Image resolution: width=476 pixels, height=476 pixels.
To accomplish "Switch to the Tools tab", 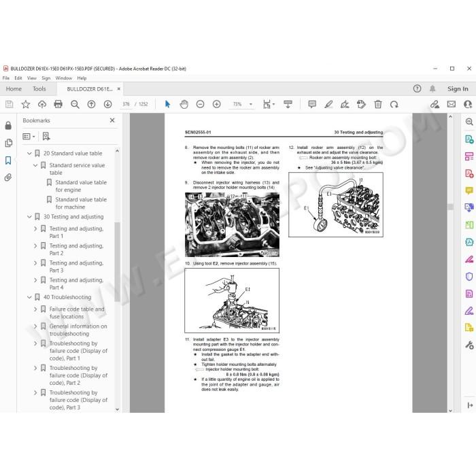I will (x=39, y=88).
